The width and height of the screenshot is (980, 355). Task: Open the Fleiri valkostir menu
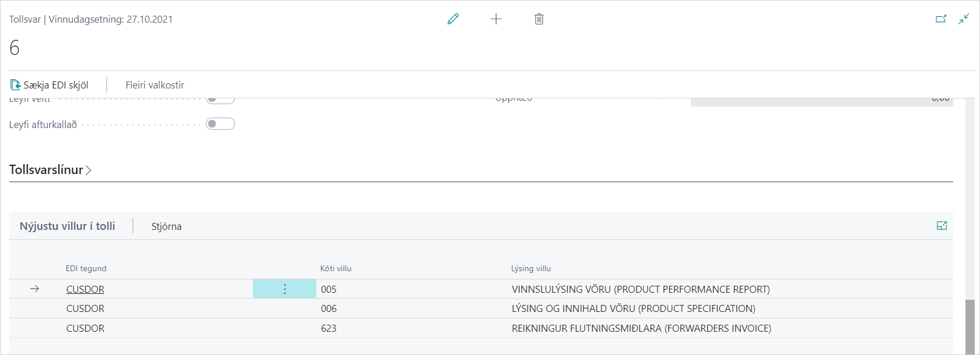155,85
